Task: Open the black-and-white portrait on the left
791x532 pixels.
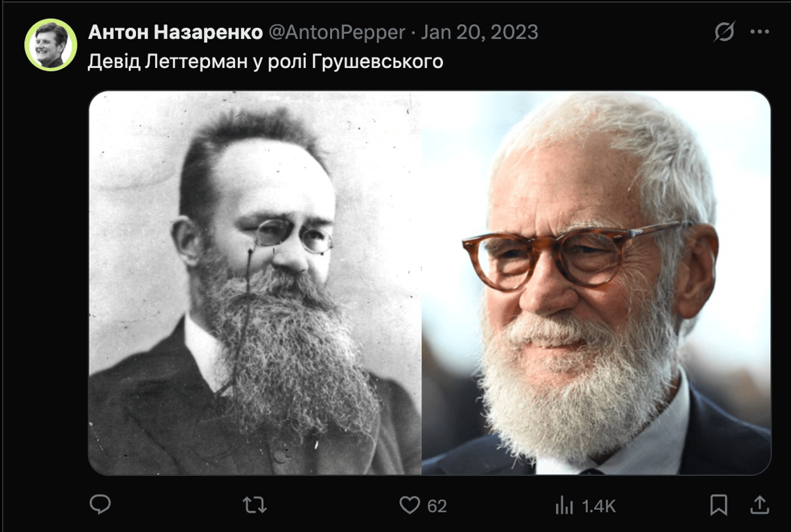Action: tap(254, 283)
